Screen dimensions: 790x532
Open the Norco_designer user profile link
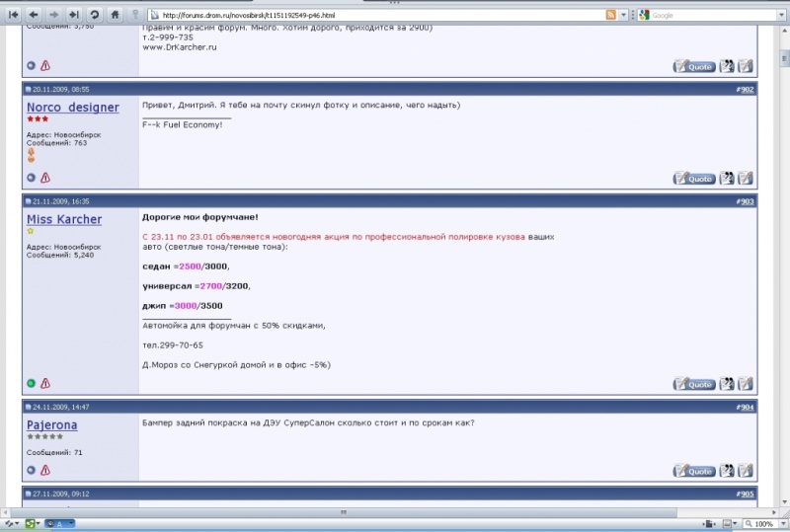click(72, 107)
